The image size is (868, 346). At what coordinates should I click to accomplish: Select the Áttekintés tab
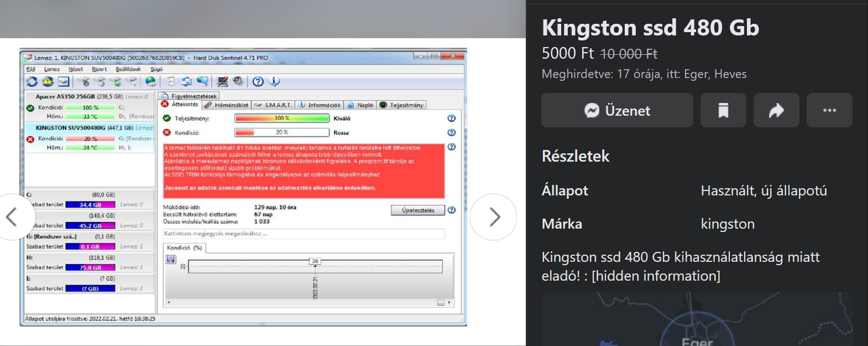[x=180, y=105]
